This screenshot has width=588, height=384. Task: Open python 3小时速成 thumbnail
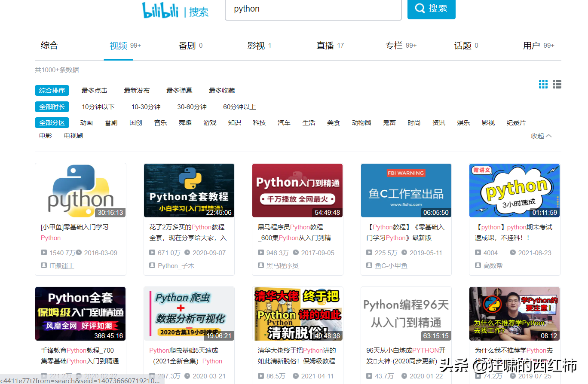point(514,191)
